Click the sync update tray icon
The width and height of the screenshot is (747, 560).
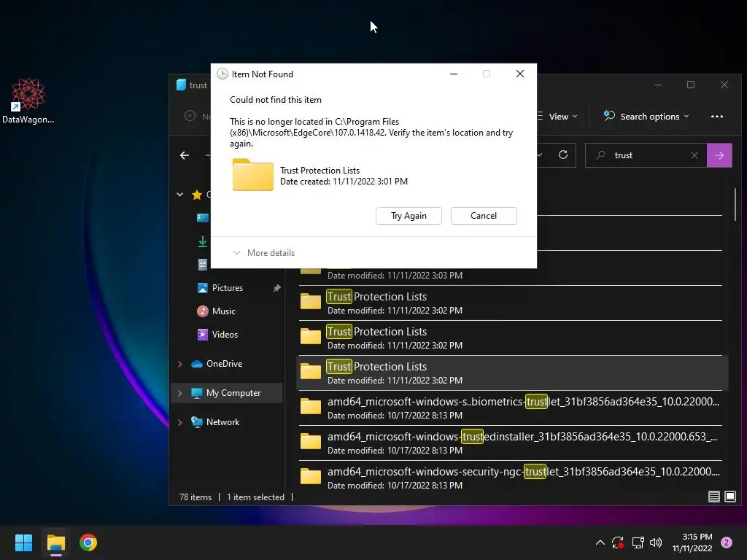(x=618, y=542)
